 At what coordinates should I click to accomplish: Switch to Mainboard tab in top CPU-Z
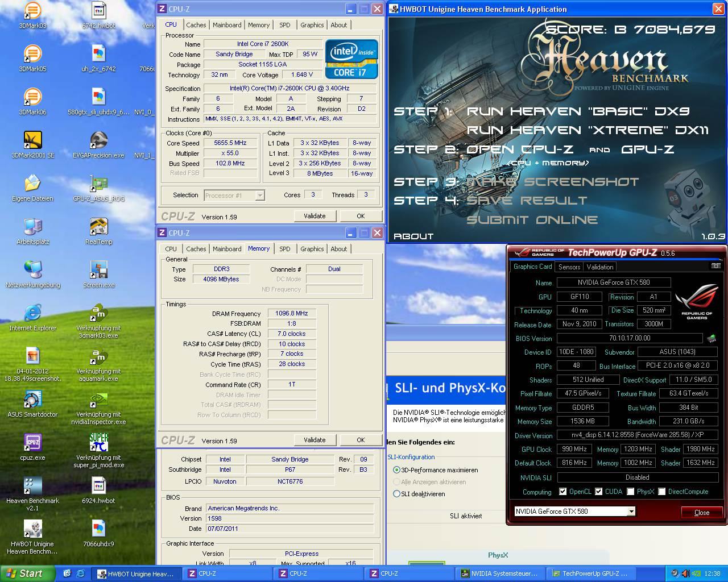click(227, 25)
